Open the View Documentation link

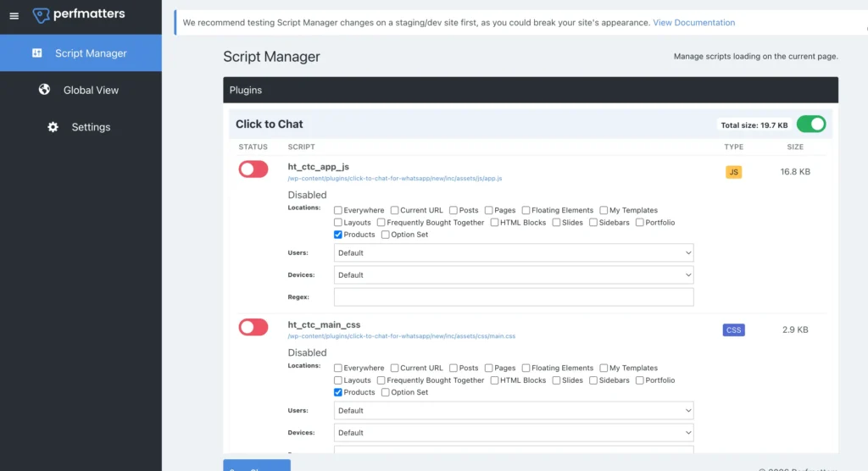click(693, 23)
